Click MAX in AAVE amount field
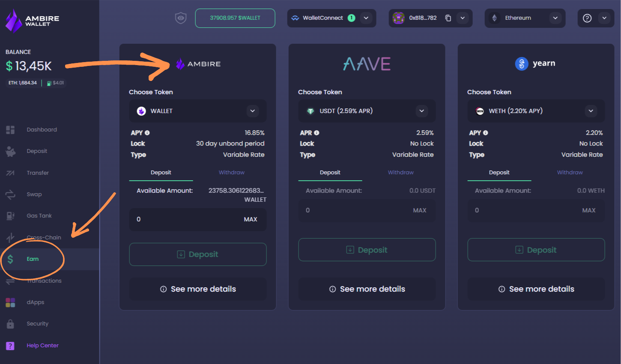This screenshot has height=364, width=621. click(x=420, y=210)
